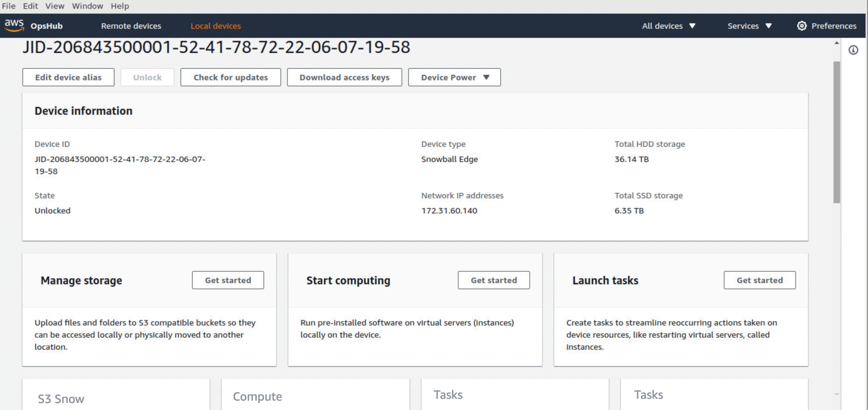Click the Snowball Edge device type
Image resolution: width=868 pixels, height=410 pixels.
click(x=449, y=159)
